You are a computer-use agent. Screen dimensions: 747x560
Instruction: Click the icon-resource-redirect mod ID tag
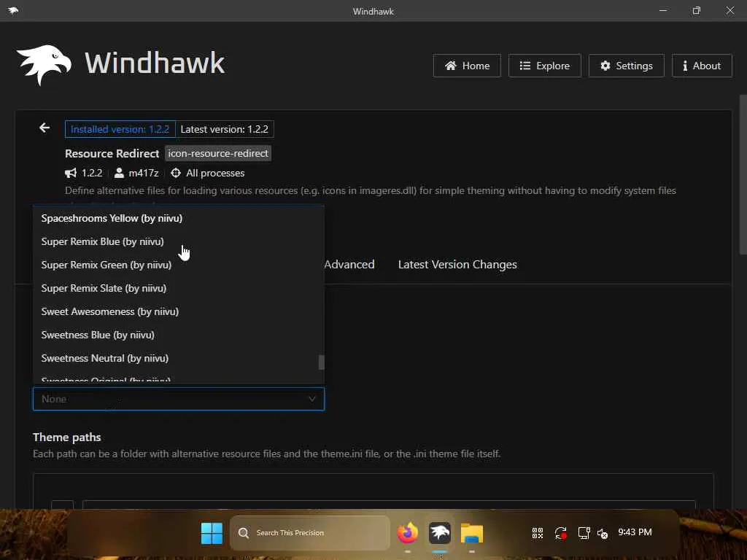218,153
